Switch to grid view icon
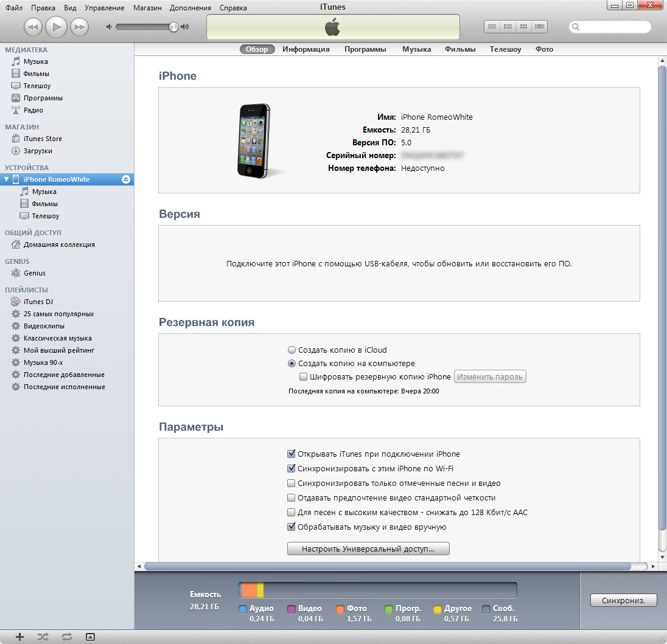Viewport: 667px width, 644px height. [523, 26]
